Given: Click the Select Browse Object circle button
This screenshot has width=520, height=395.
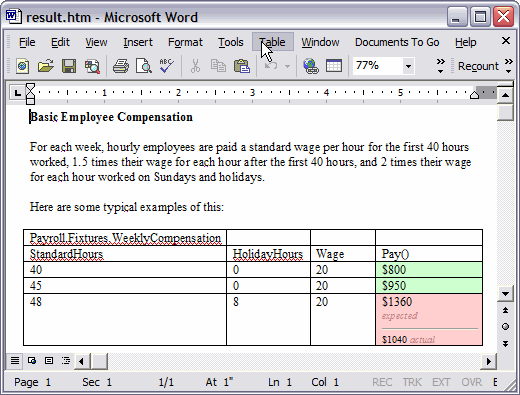Looking at the screenshot, I should tap(505, 326).
